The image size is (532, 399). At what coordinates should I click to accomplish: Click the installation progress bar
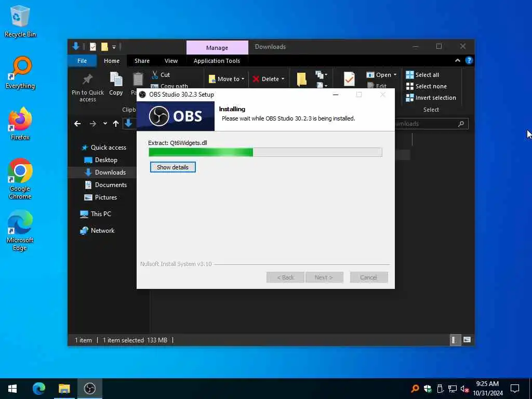265,152
